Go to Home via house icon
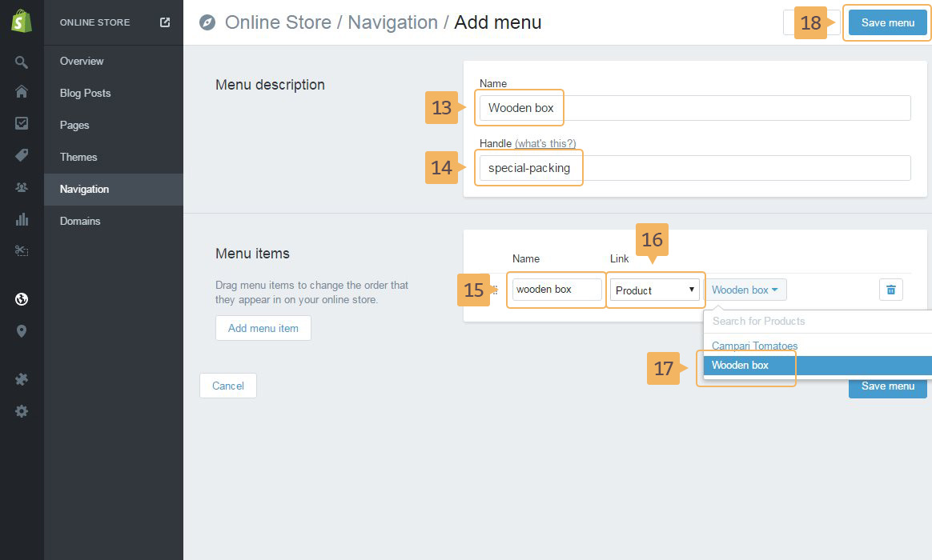This screenshot has height=560, width=932. click(x=22, y=92)
